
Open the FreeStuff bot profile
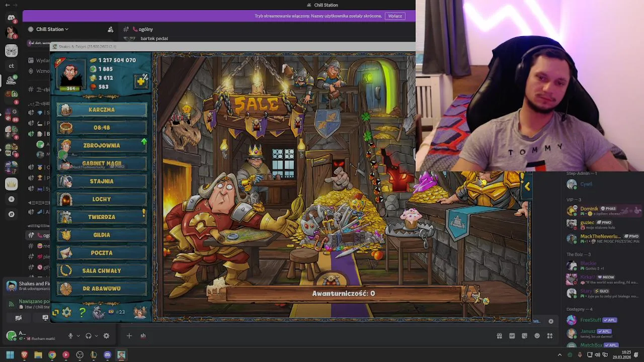pos(603,320)
